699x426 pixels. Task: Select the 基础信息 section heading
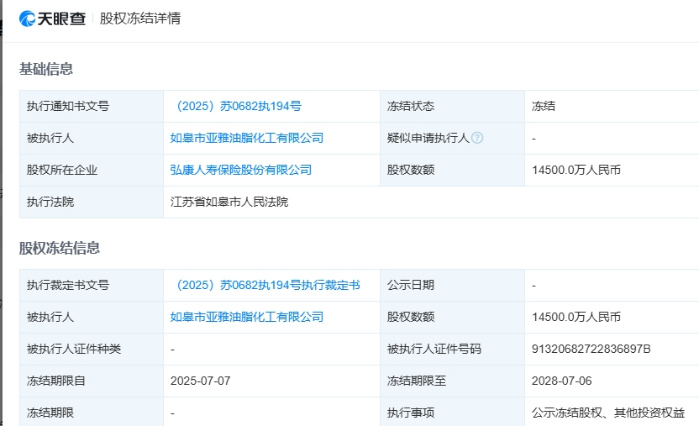click(46, 69)
